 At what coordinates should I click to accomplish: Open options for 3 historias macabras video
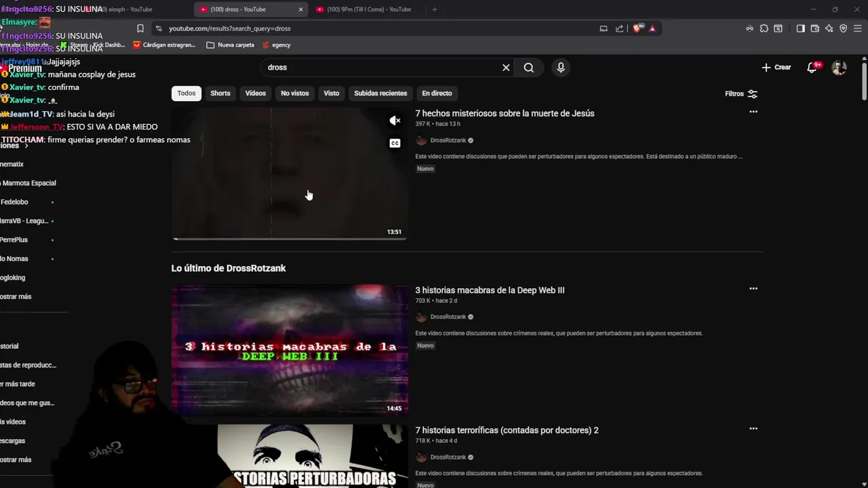click(x=753, y=289)
